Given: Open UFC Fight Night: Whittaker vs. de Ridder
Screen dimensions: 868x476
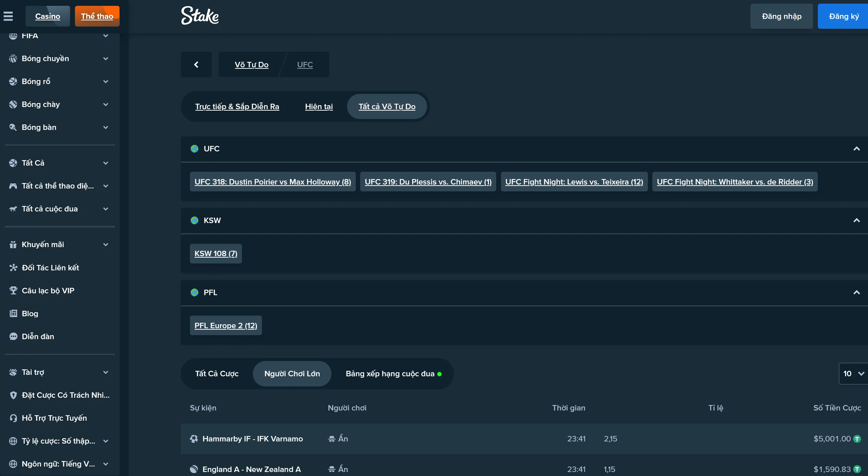Looking at the screenshot, I should pos(735,182).
